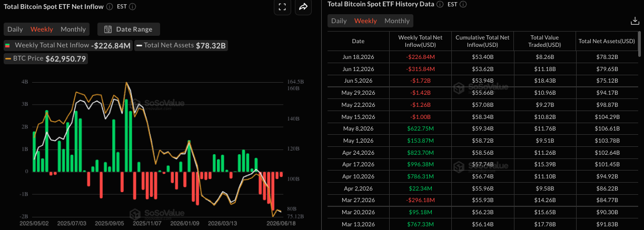Click $823.70M inflow in Apr 24 row

tap(420, 153)
